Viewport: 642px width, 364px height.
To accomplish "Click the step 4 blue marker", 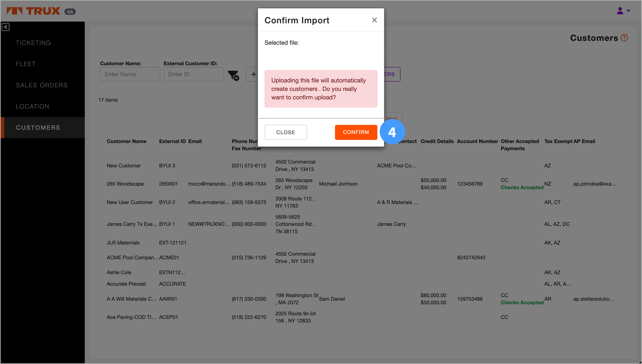I will point(392,132).
